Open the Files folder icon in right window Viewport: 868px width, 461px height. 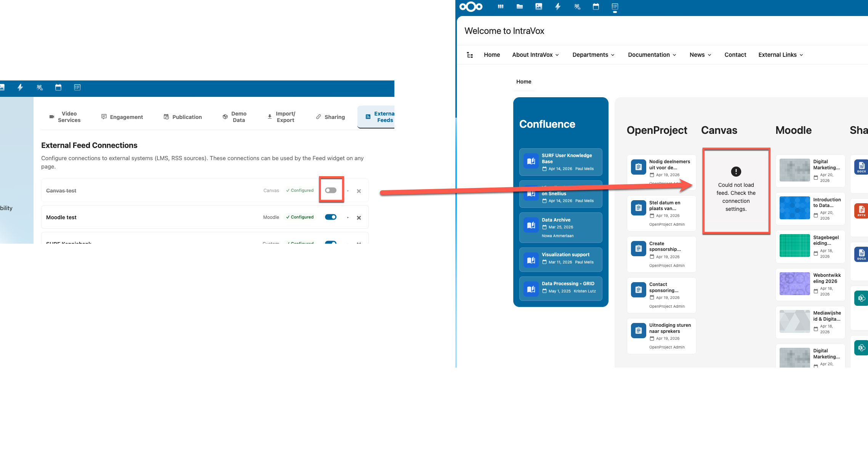[x=520, y=6]
